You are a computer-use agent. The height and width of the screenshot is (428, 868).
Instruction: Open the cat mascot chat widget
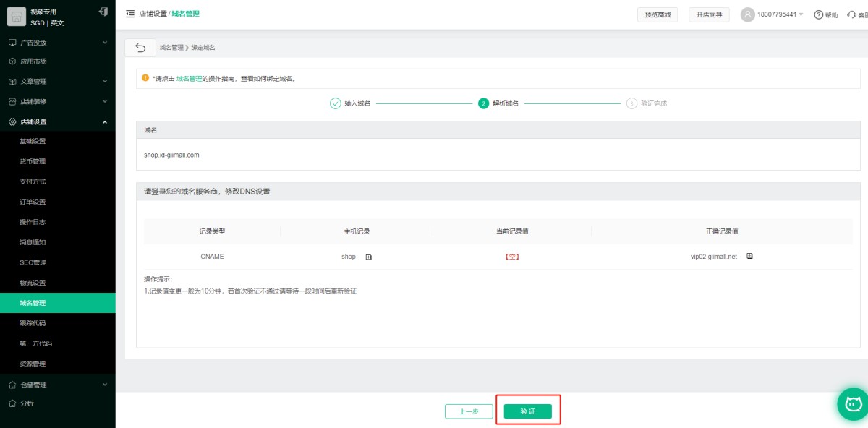853,403
